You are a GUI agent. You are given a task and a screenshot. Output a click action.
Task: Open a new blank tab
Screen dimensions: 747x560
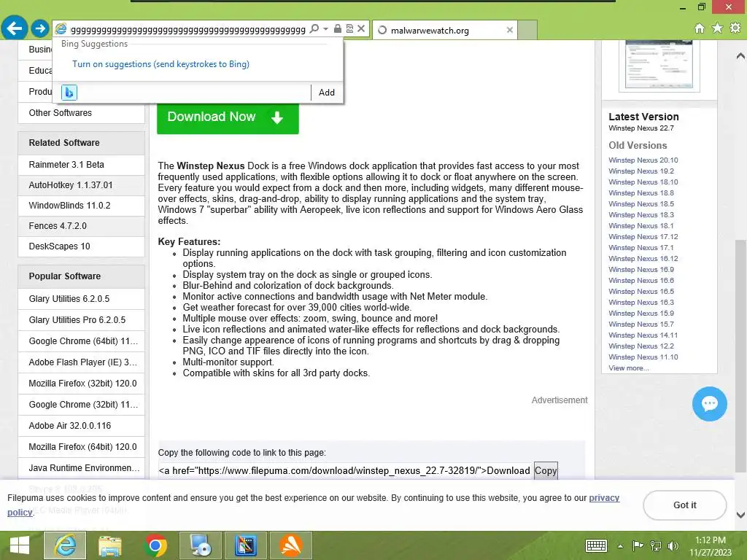pyautogui.click(x=527, y=30)
